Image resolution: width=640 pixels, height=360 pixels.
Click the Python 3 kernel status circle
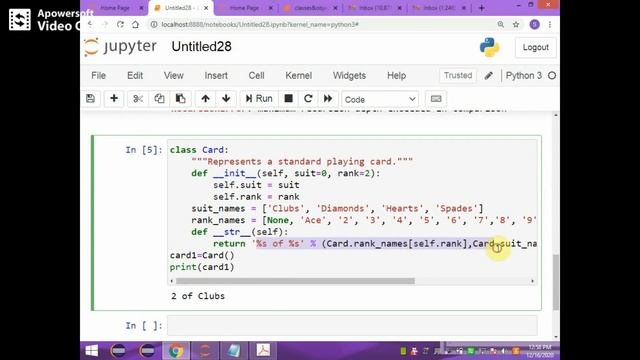[552, 76]
